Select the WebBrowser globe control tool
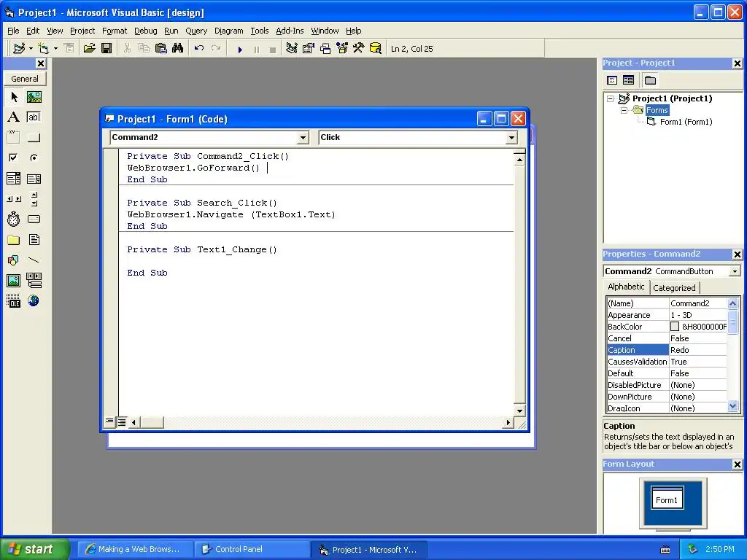The image size is (747, 560). tap(34, 301)
